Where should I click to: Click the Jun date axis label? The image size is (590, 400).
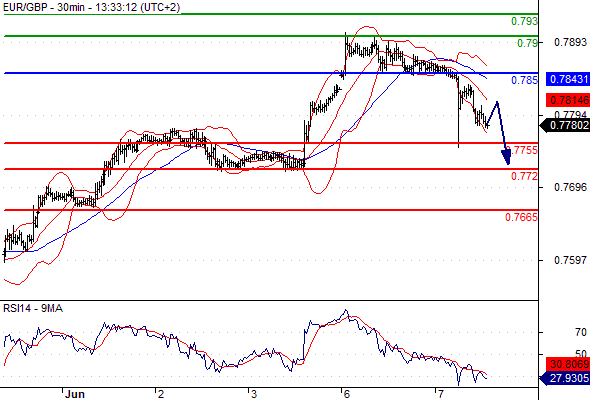[75, 394]
